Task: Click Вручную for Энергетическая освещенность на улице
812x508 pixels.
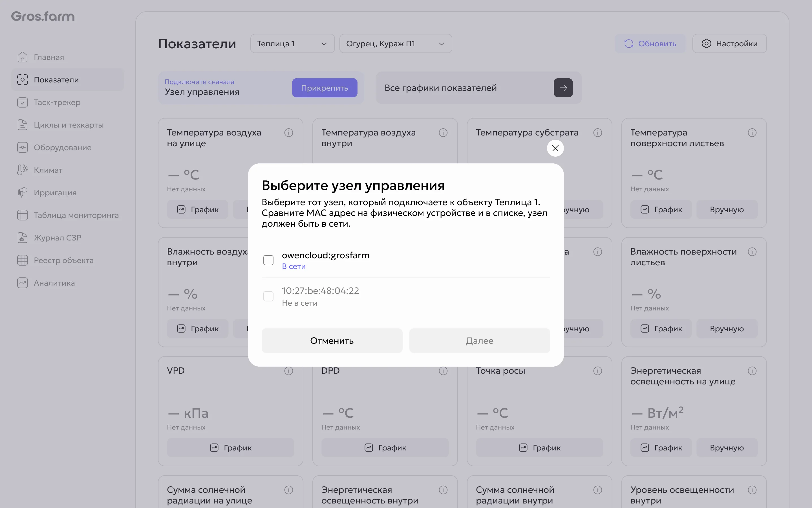Action: (x=727, y=448)
